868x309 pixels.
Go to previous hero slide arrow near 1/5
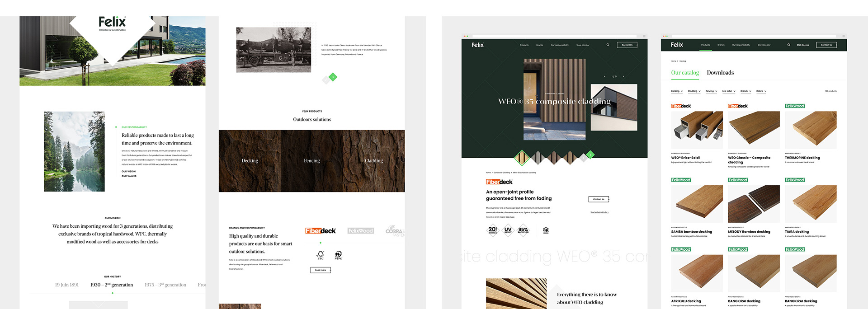tap(604, 76)
